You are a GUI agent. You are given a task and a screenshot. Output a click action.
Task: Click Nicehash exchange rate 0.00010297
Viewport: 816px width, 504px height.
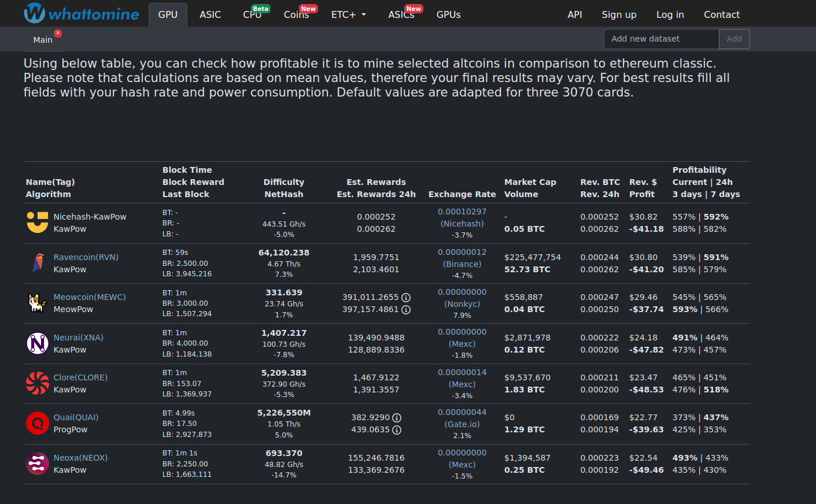click(x=462, y=212)
